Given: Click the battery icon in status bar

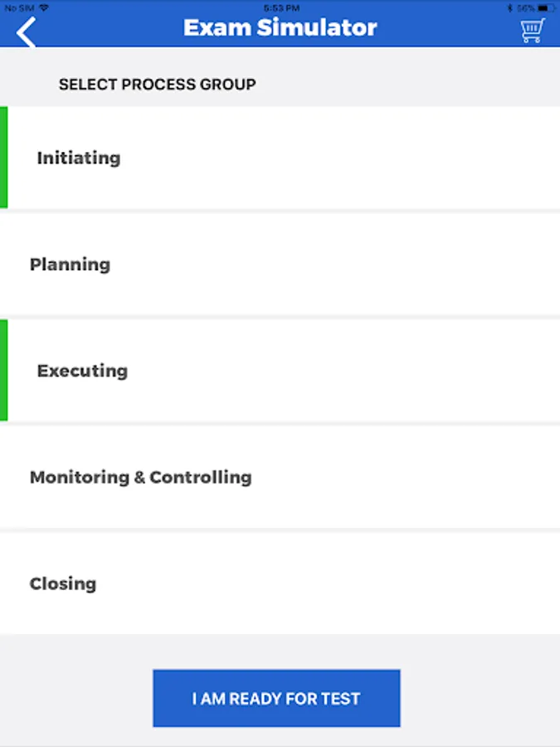Looking at the screenshot, I should (545, 7).
